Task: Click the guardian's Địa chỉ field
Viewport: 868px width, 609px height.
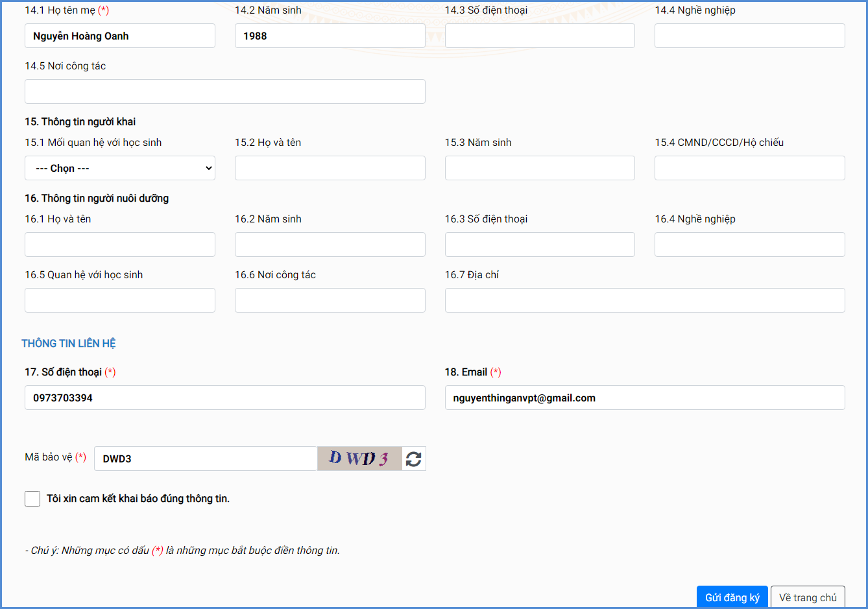Action: tap(644, 300)
